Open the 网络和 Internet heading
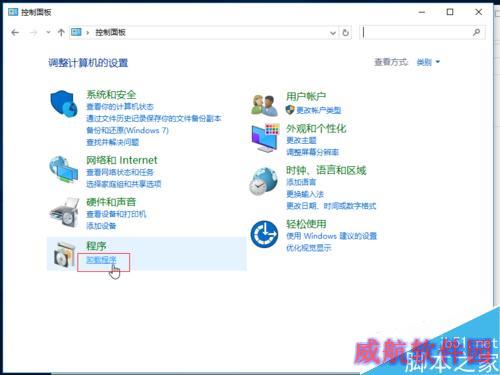 point(122,160)
